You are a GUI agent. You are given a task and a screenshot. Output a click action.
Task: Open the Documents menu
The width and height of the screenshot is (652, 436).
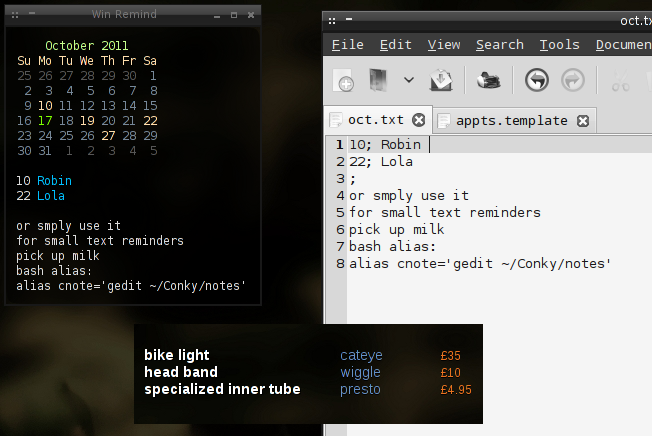pos(623,44)
